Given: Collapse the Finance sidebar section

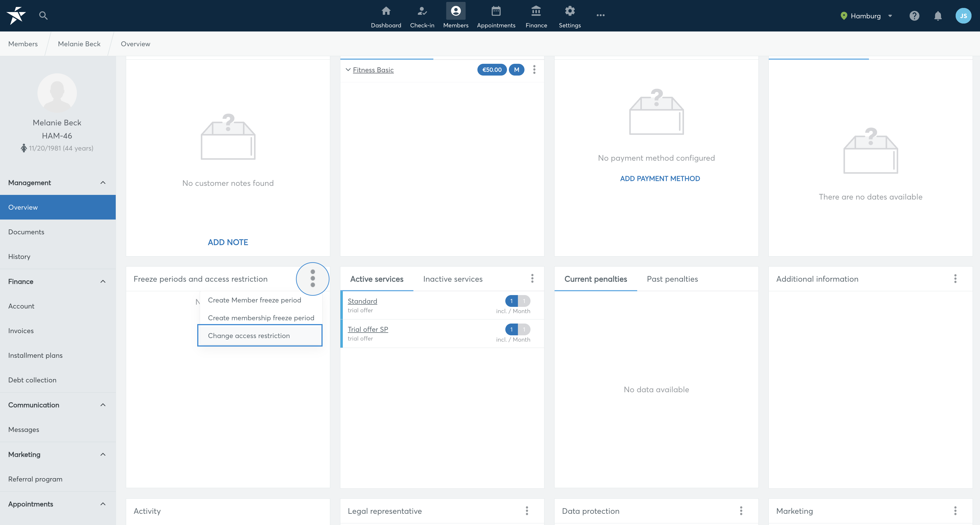Looking at the screenshot, I should point(103,281).
